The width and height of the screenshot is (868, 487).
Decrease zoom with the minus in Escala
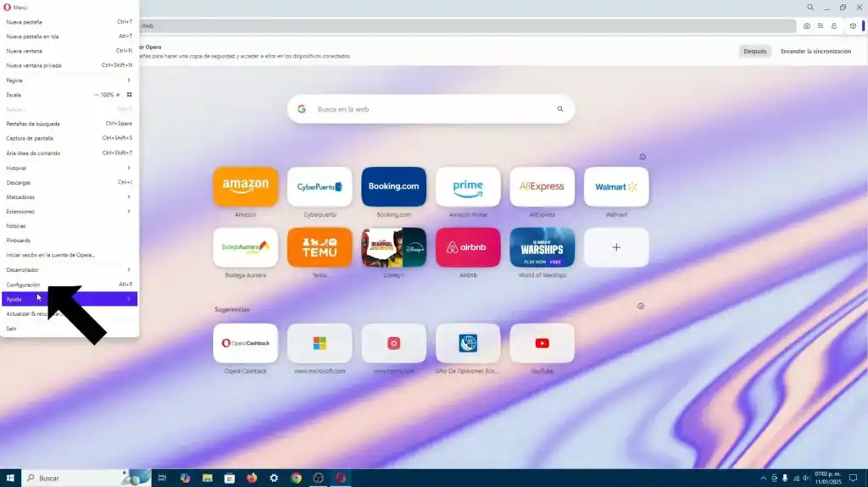[x=97, y=95]
